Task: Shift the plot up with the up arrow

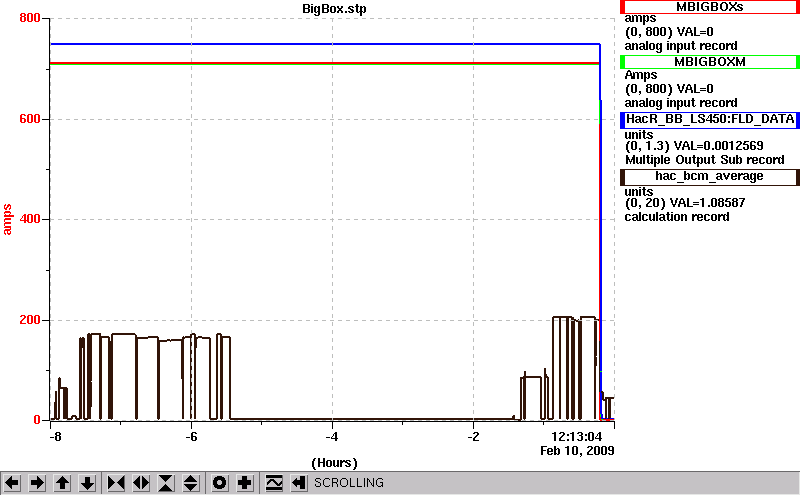Action: pyautogui.click(x=62, y=483)
